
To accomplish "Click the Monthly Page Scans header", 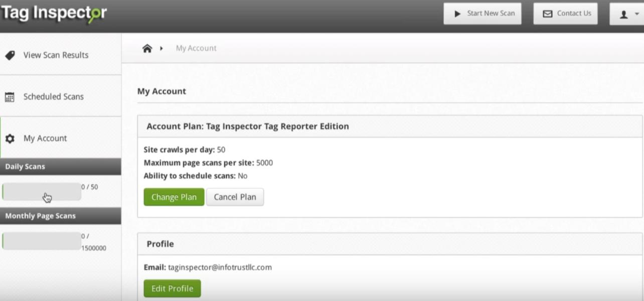I will click(x=60, y=216).
